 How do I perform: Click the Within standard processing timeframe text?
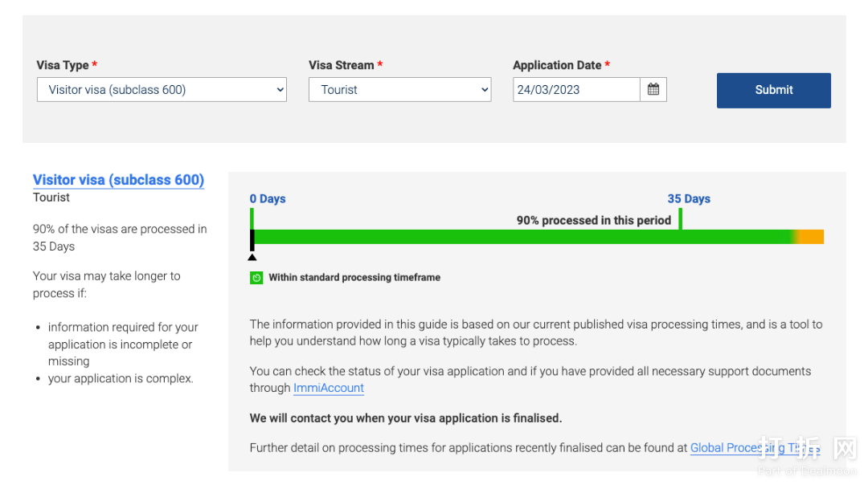354,278
